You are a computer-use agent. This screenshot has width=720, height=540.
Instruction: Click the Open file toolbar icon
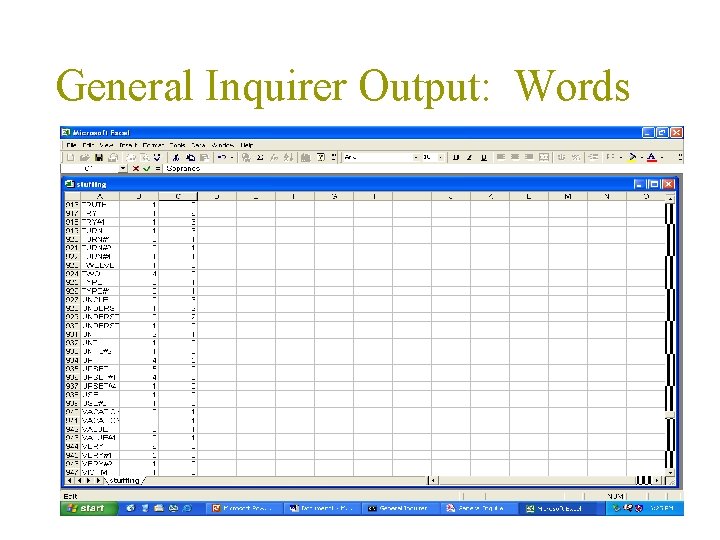point(84,158)
